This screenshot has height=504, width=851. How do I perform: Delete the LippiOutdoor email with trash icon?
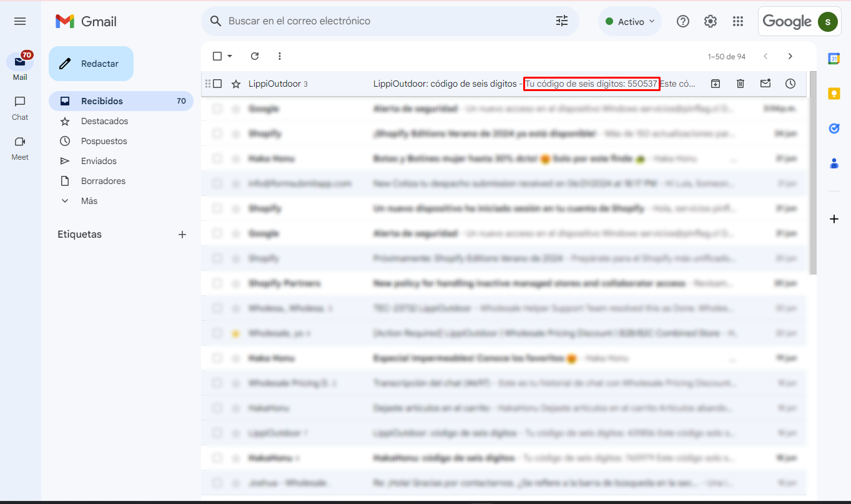coord(740,84)
